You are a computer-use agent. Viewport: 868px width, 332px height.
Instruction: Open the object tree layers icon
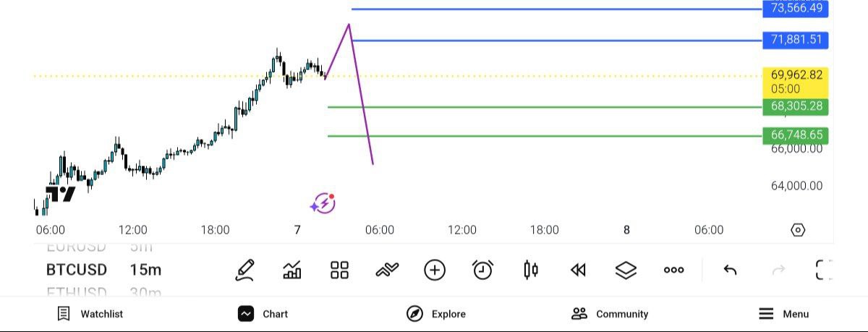[x=626, y=271]
